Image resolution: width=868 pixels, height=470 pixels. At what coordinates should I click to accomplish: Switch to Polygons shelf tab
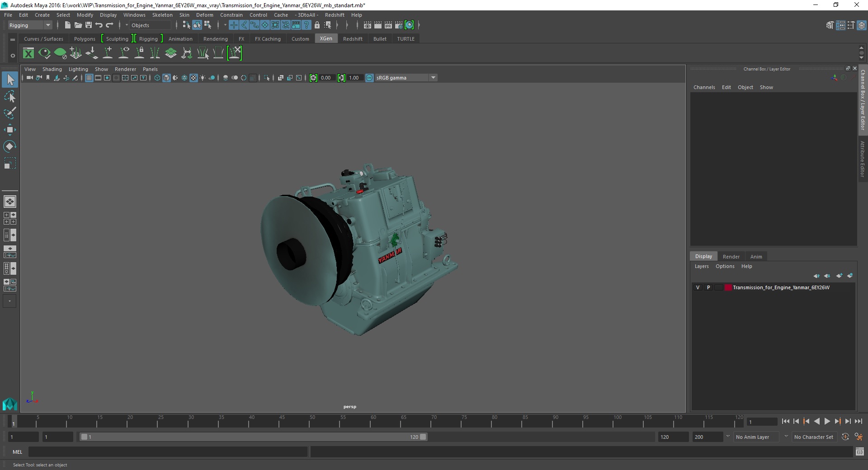tap(85, 39)
